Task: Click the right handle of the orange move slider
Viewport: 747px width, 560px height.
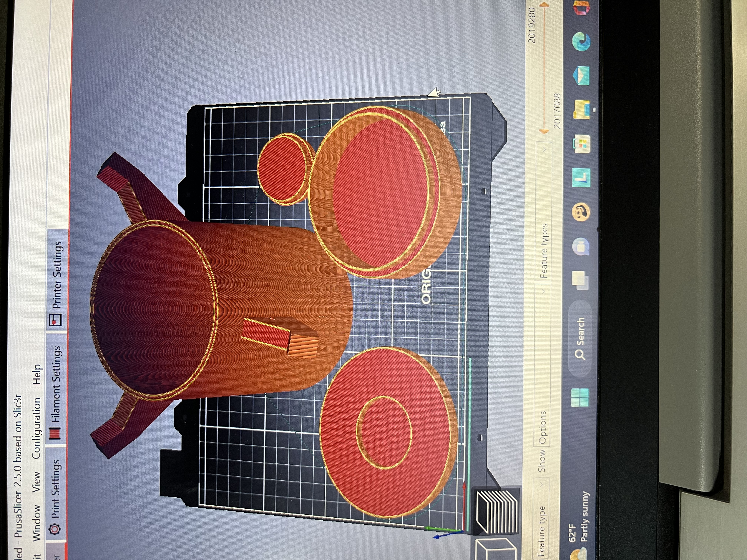Action: point(544,5)
